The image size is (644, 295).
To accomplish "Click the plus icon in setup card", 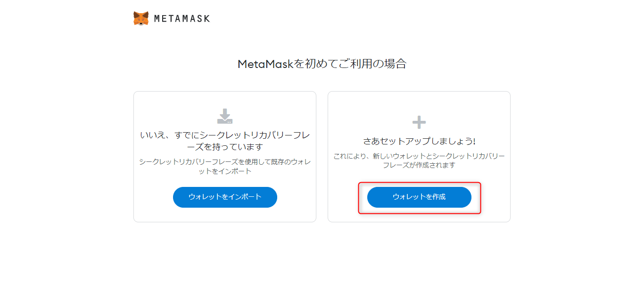I will [x=419, y=123].
